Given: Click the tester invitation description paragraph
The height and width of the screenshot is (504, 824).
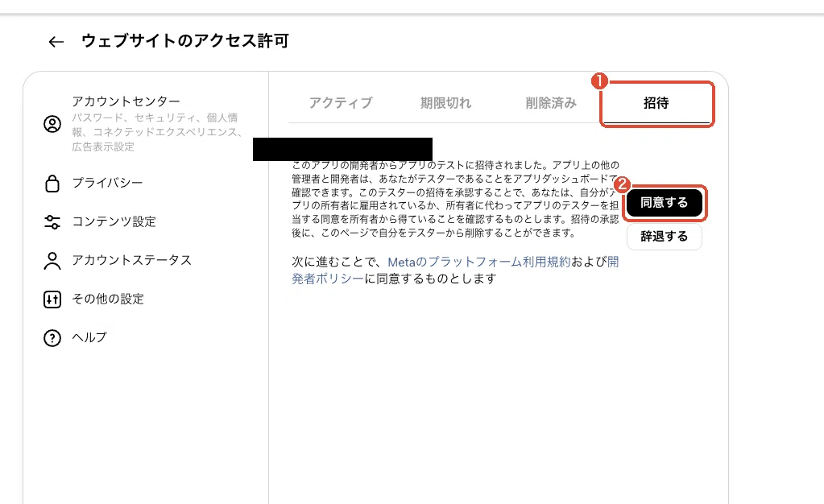Looking at the screenshot, I should [x=455, y=199].
